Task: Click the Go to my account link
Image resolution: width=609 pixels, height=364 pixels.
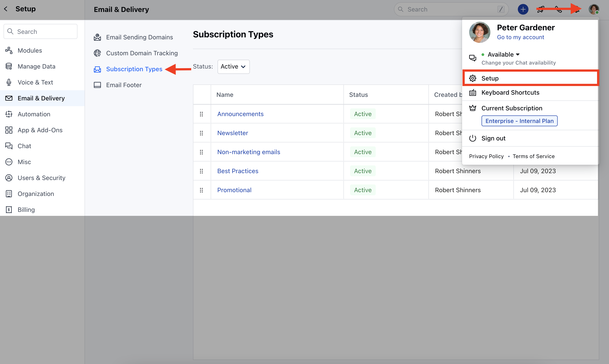Action: [x=520, y=37]
